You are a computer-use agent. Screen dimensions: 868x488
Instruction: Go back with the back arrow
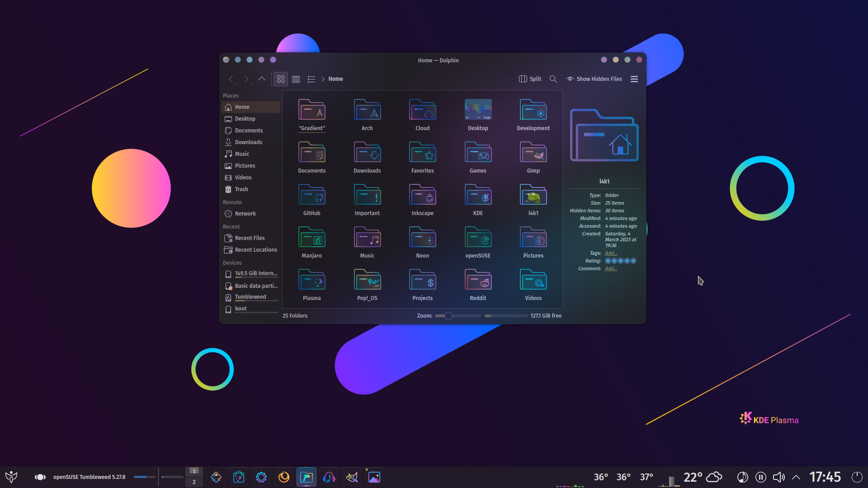coord(231,79)
